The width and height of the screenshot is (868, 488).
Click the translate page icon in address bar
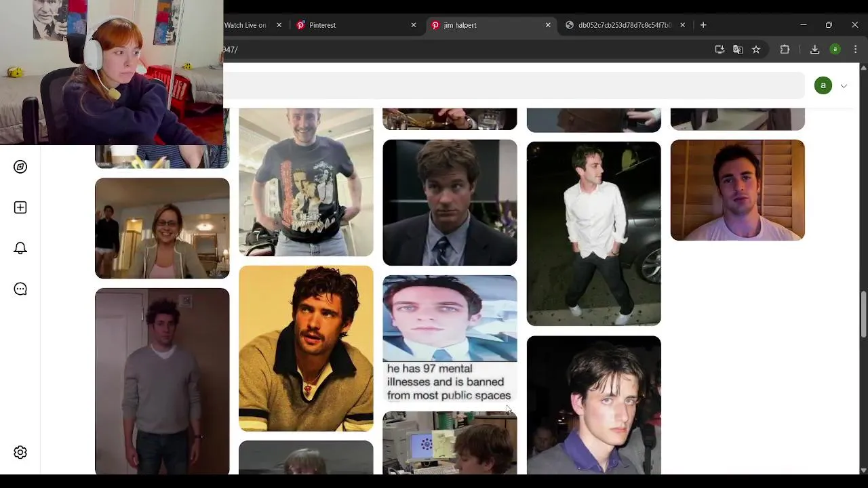click(738, 49)
